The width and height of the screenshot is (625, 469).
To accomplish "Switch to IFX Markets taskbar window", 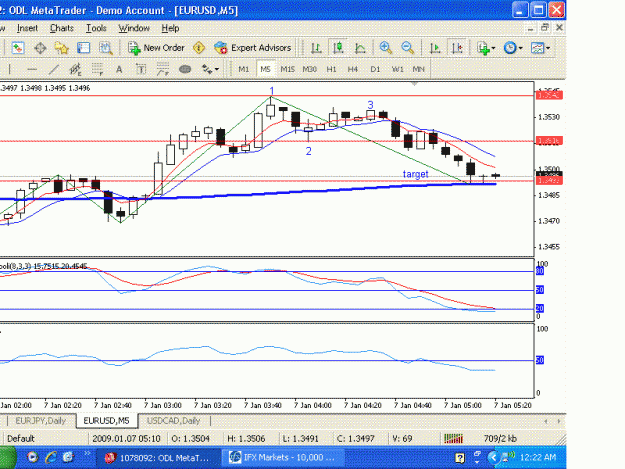I will 283,457.
